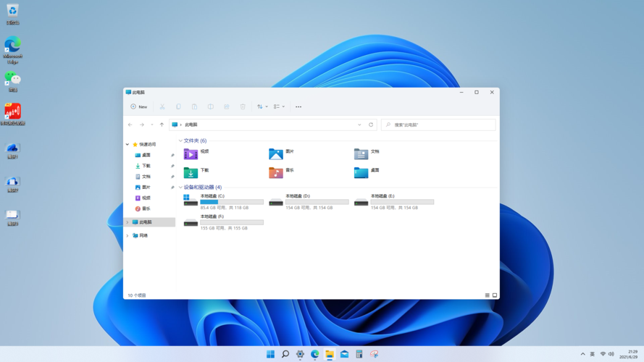Switch to large thumbnails view in status bar
Viewport: 644px width, 362px height.
coord(495,295)
